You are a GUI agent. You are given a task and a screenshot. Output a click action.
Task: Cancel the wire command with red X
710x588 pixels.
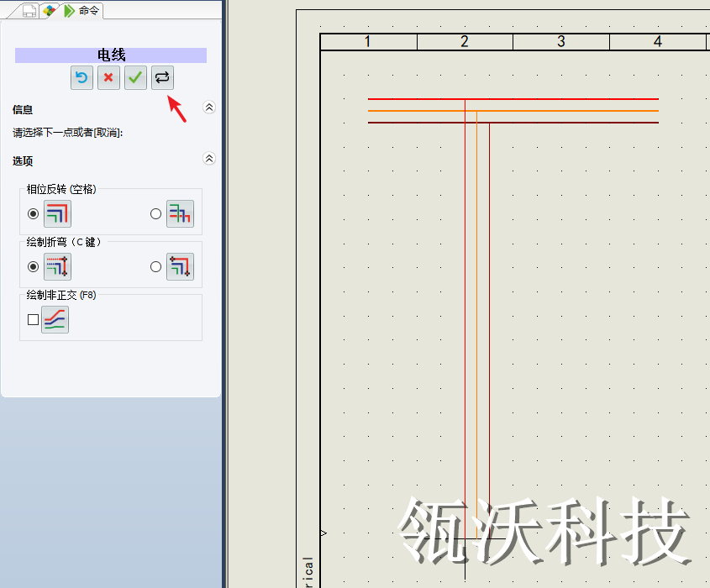(x=108, y=78)
